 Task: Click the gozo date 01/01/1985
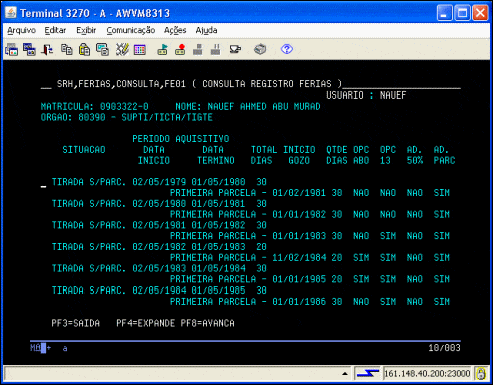(299, 279)
